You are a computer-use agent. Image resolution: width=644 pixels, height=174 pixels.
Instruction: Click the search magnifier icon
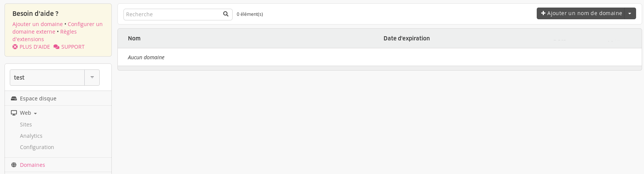[x=226, y=14]
